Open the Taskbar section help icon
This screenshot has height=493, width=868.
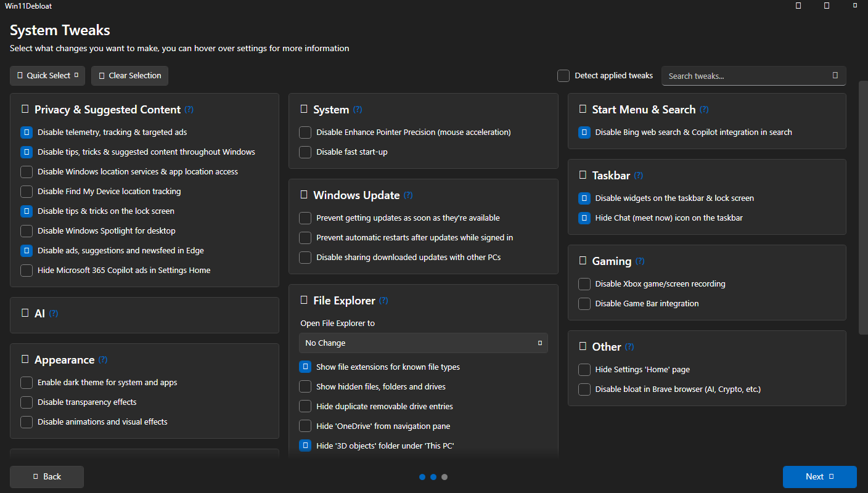coord(639,176)
